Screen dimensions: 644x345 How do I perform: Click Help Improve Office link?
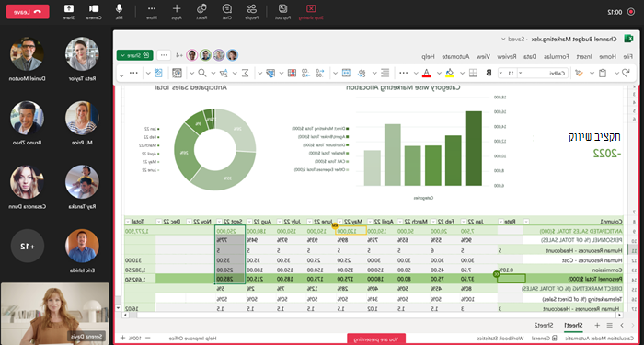point(192,338)
